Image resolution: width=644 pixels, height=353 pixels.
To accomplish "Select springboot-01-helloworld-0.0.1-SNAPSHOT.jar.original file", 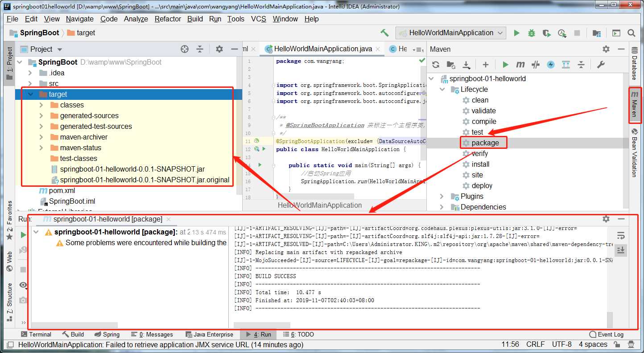I will point(144,180).
